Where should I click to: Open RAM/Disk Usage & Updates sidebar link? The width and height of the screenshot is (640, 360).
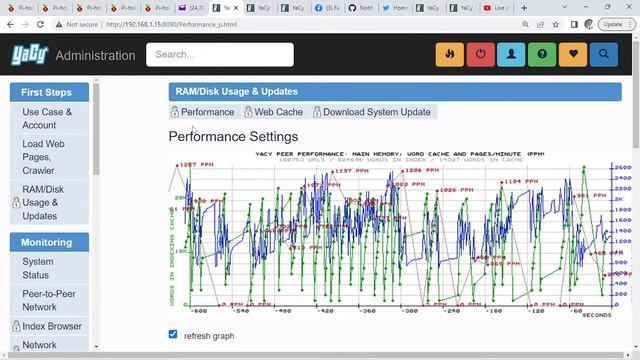(x=49, y=202)
